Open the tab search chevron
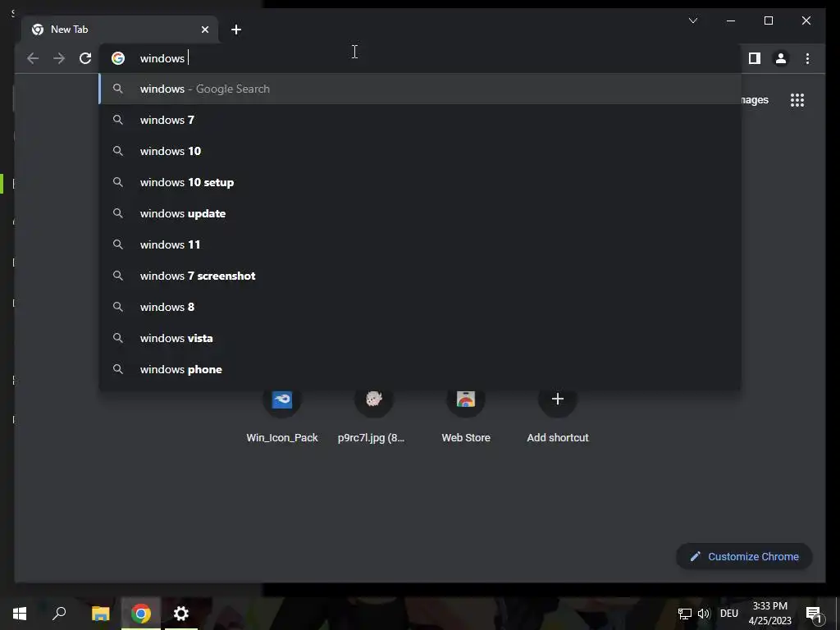 [x=692, y=21]
